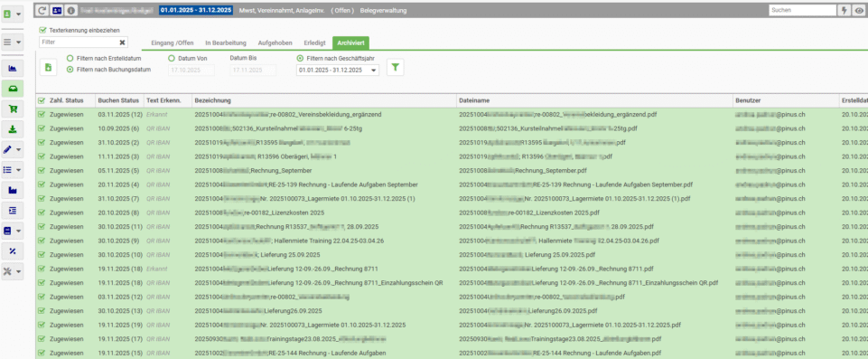Select the Filtern nach Erstelldatum radio button
The height and width of the screenshot is (359, 868).
70,58
